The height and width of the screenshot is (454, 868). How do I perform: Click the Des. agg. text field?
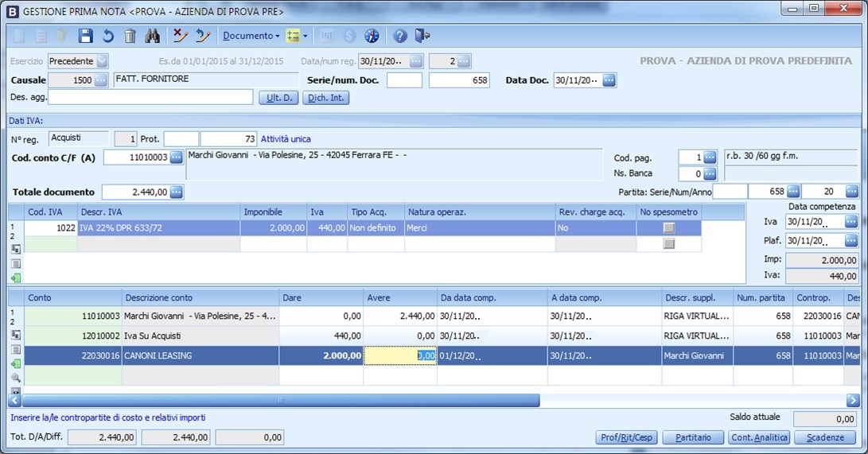tap(150, 97)
